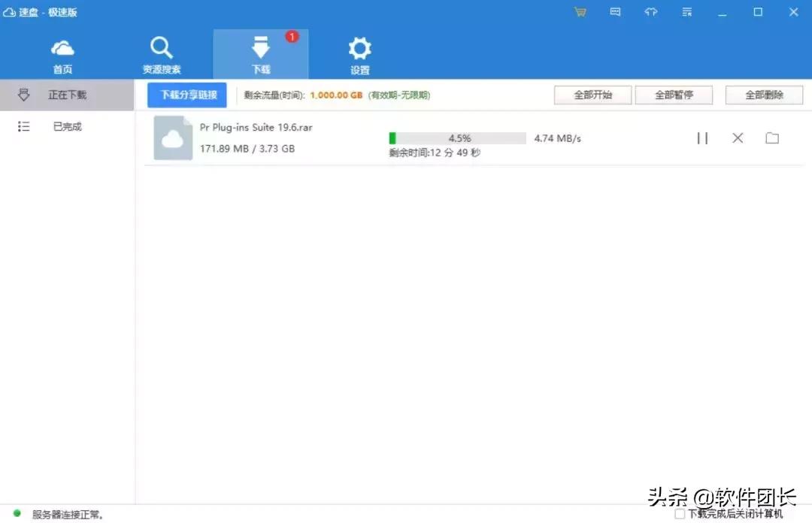Open the containing folder for the download
The image size is (812, 523).
point(772,138)
